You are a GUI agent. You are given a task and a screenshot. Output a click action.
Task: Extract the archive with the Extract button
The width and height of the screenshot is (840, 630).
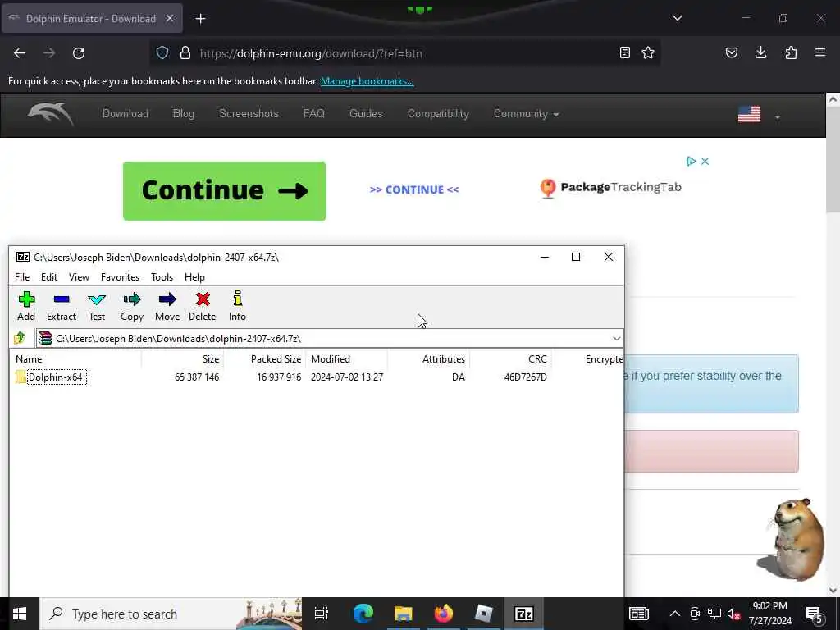(x=61, y=306)
